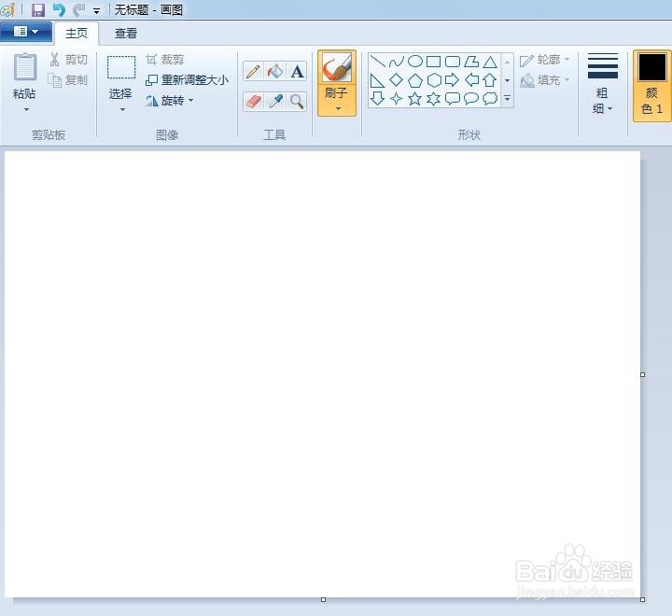This screenshot has height=616, width=672.
Task: Undo the last action
Action: click(59, 10)
